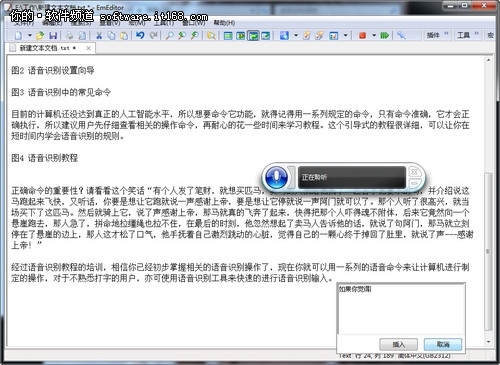Cut the selection with the scissors icon

pyautogui.click(x=99, y=35)
